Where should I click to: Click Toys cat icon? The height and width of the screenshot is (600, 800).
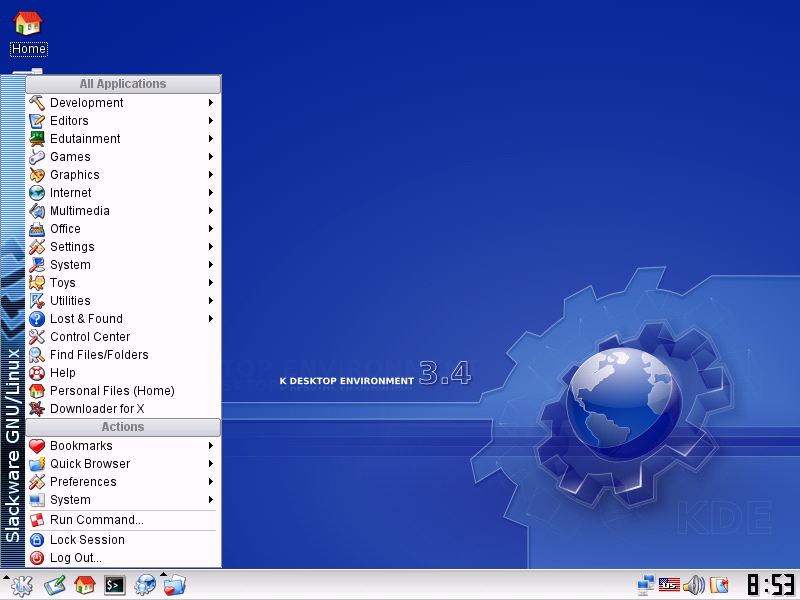coord(37,283)
